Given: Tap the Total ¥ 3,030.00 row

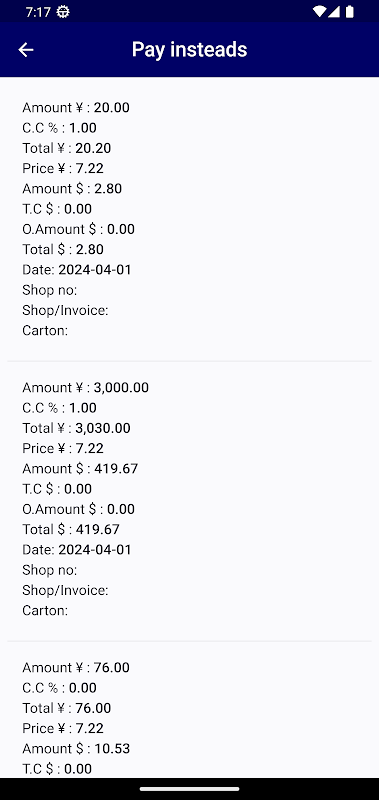Looking at the screenshot, I should coord(76,428).
